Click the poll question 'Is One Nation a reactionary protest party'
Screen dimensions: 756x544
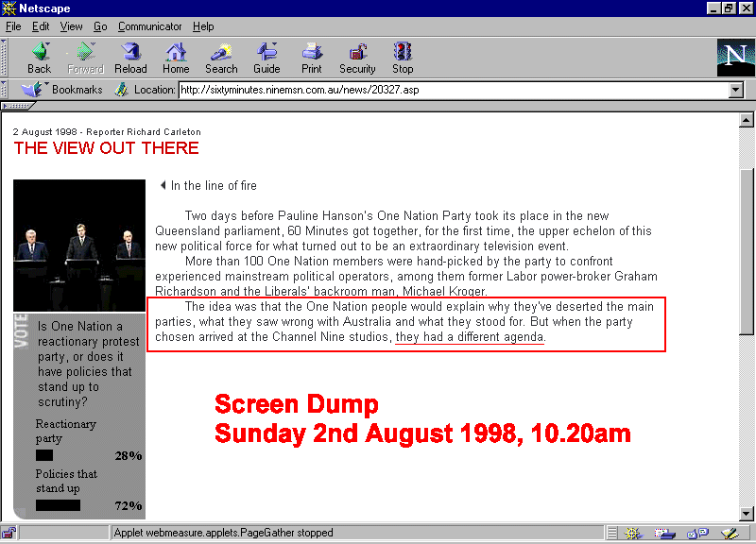(88, 365)
